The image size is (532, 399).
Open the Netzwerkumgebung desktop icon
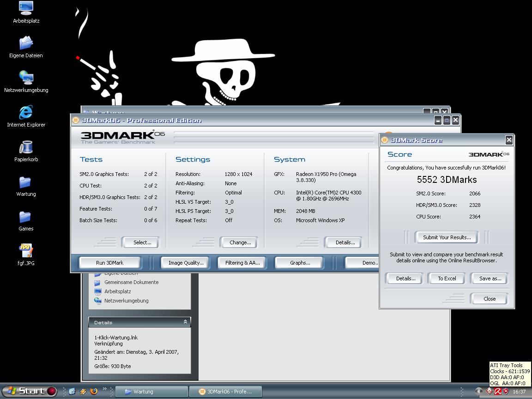26,81
